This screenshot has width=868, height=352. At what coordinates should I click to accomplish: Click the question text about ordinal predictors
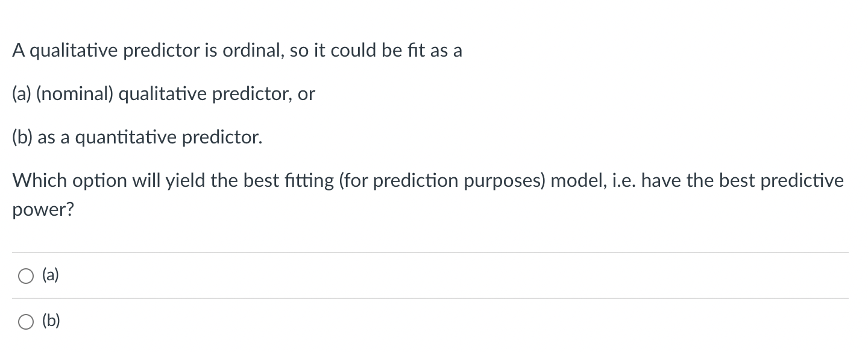pos(237,50)
